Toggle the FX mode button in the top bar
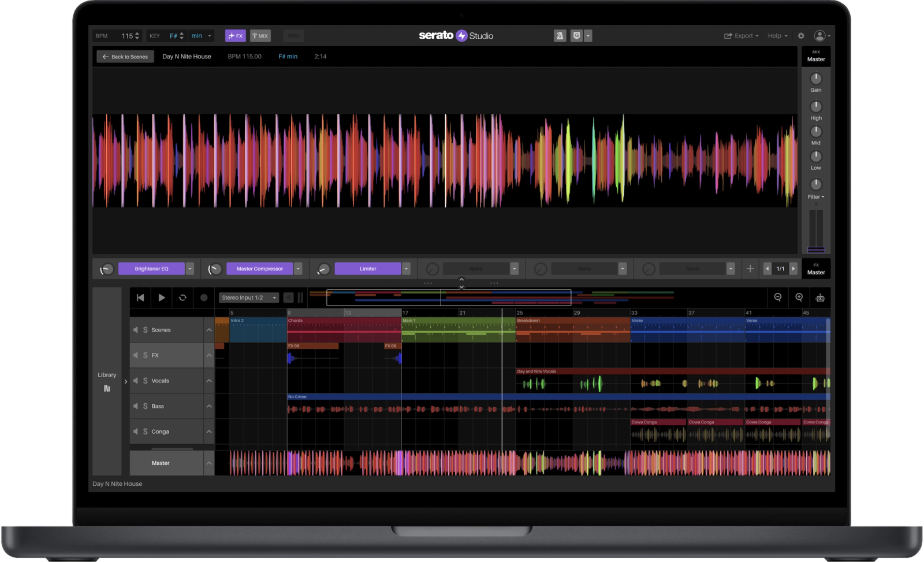The image size is (924, 562). [x=236, y=35]
